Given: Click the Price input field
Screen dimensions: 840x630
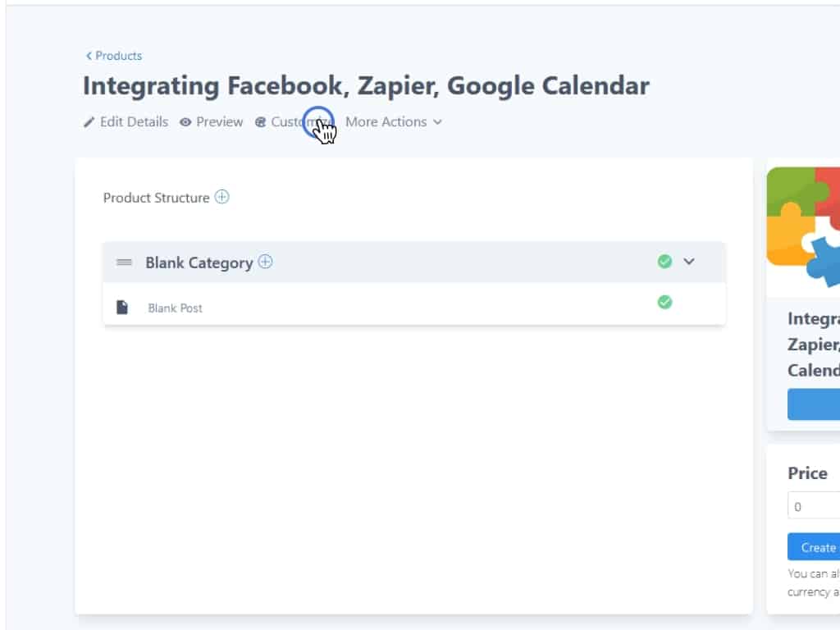Looking at the screenshot, I should coord(814,506).
